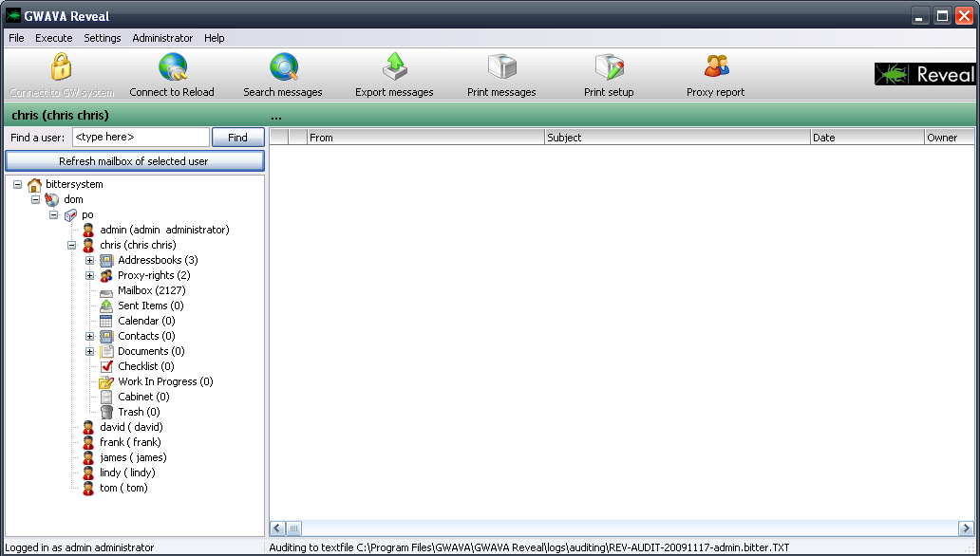Screen dimensions: 980x556
Task: Open the Help menu
Action: (215, 38)
